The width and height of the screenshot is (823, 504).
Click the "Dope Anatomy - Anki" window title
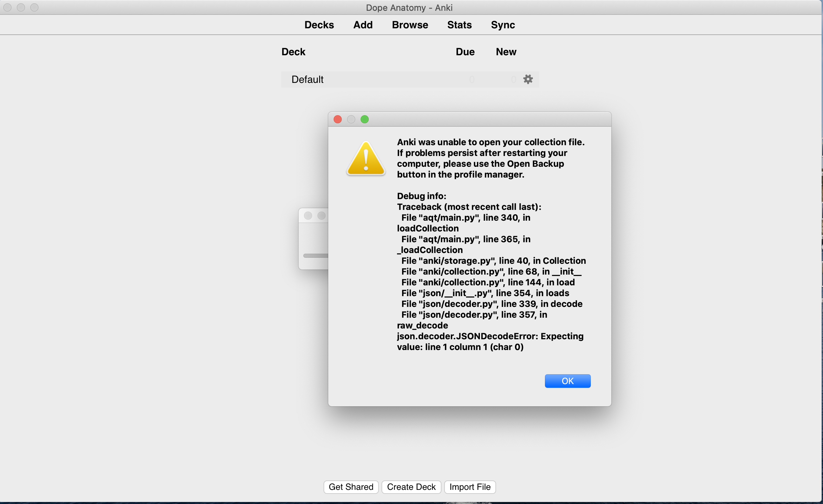coord(409,8)
